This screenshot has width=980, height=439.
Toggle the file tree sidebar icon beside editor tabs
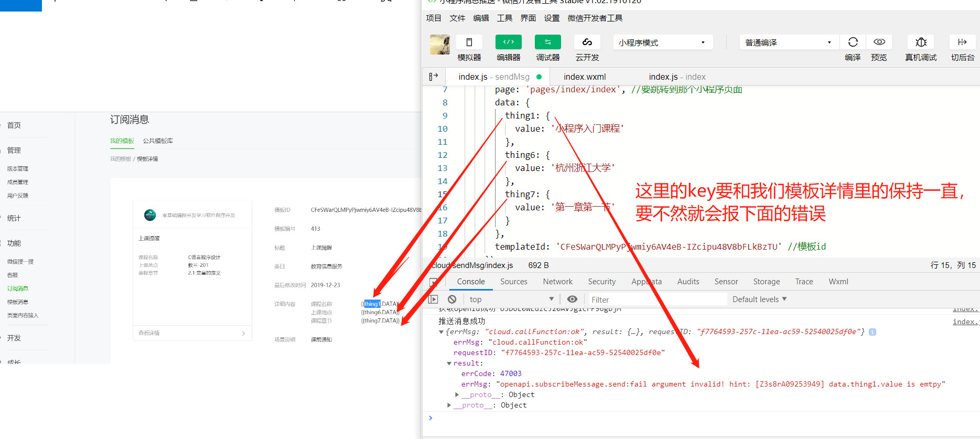434,77
